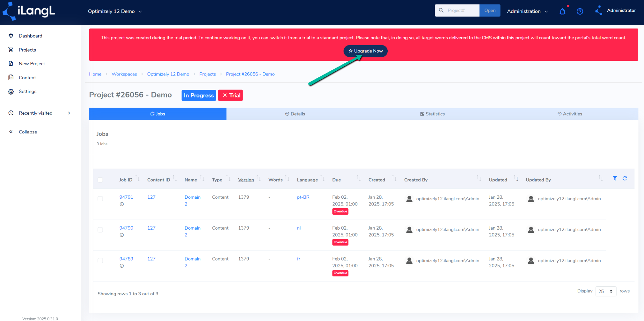
Task: Switch to the Details tab
Action: [295, 114]
